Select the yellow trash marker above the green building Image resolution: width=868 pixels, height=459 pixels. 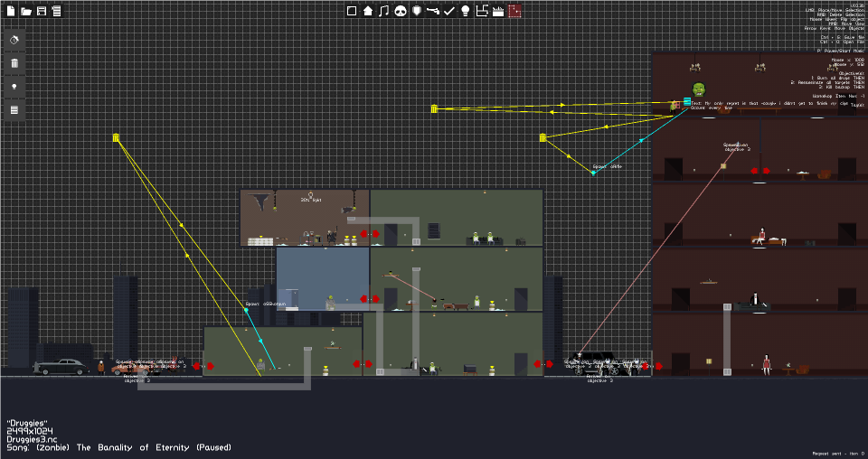435,109
